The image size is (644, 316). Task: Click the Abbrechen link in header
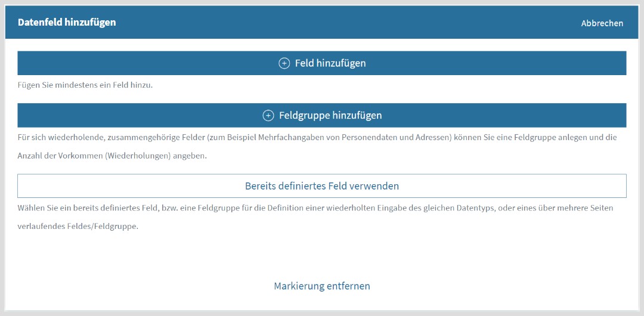pyautogui.click(x=602, y=23)
